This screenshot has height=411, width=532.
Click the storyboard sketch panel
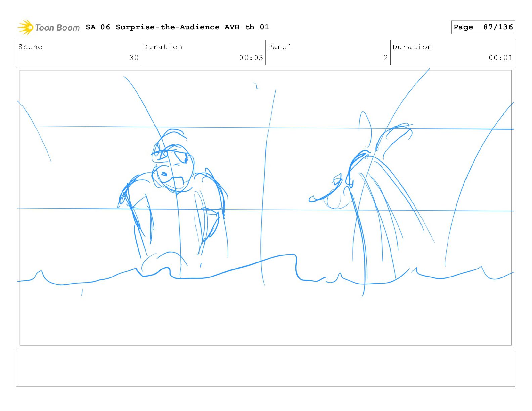[x=266, y=208]
